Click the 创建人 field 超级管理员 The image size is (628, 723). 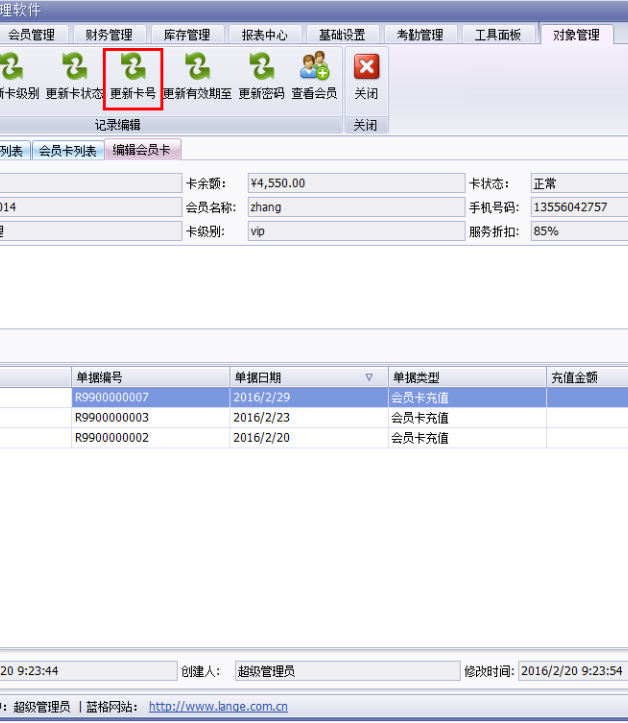coord(348,671)
